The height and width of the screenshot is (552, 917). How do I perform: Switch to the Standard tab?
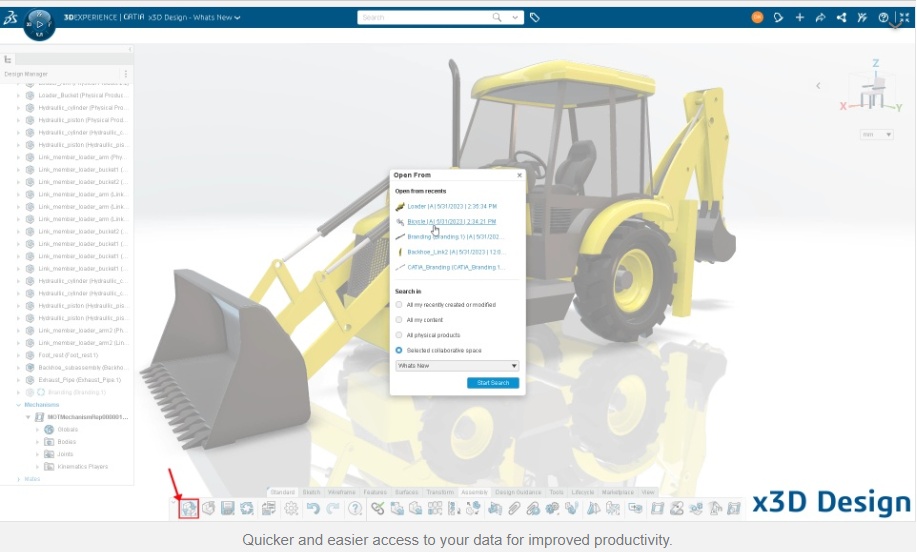[282, 492]
